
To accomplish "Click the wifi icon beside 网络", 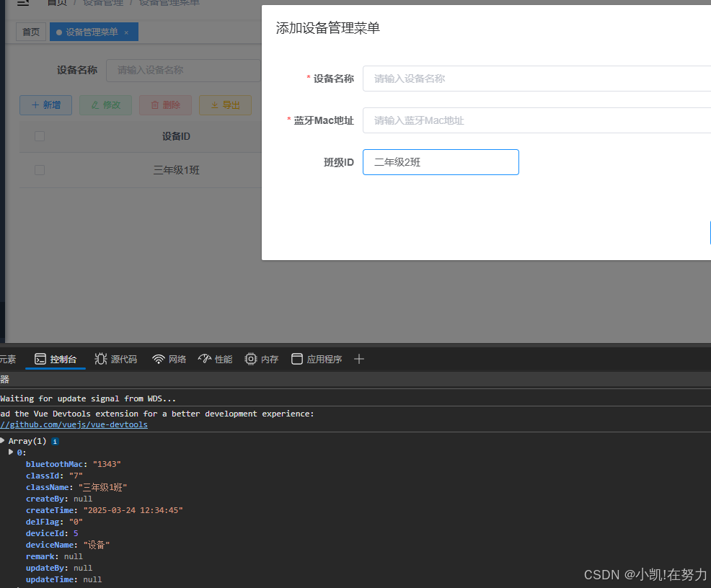I will point(158,360).
